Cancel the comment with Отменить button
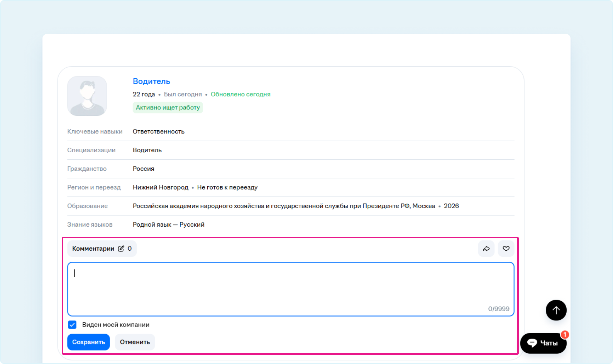613x364 pixels. [x=135, y=342]
